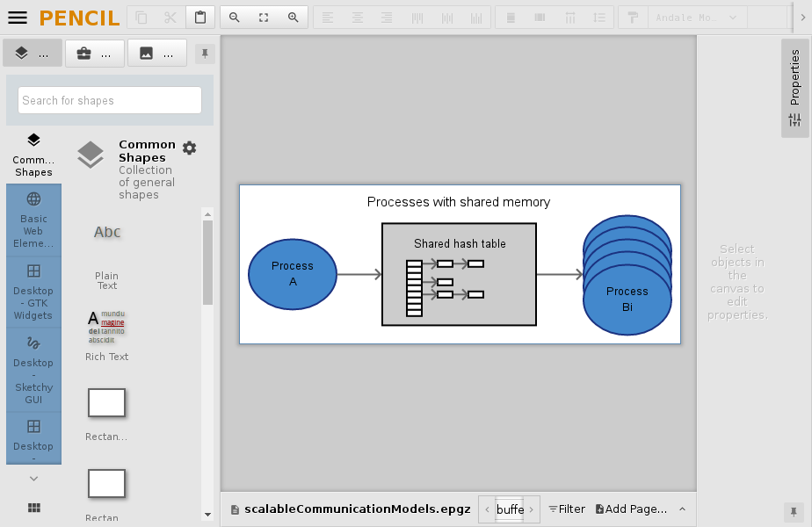Screen dimensions: 812x527
Task: Open the Properties side panel
Action: [x=794, y=88]
